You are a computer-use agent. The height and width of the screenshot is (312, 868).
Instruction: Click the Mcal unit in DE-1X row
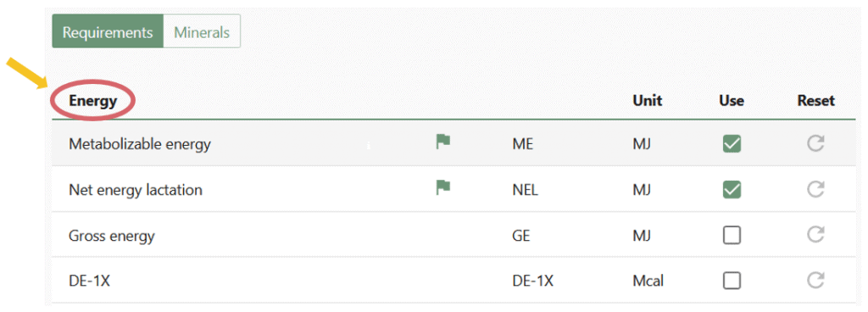point(648,281)
